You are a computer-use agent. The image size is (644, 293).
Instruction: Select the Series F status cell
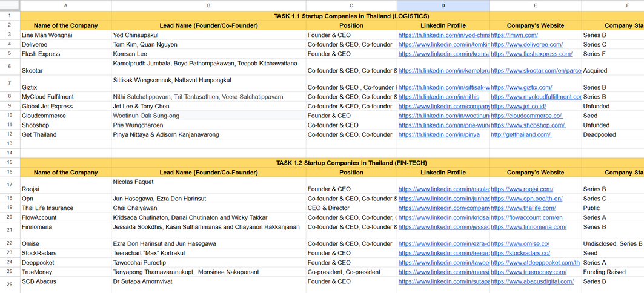pyautogui.click(x=612, y=54)
